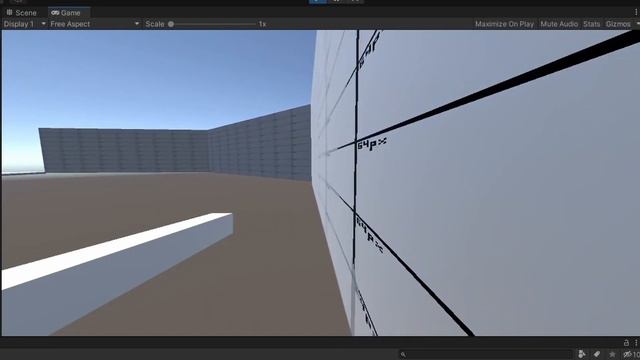Toggle Mute Audio
Image resolution: width=640 pixels, height=360 pixels.
[x=559, y=24]
